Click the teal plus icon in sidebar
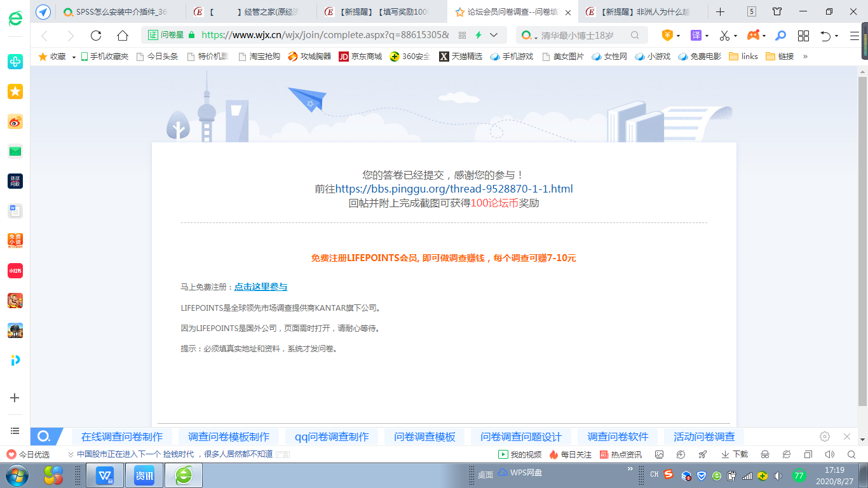 [15, 62]
